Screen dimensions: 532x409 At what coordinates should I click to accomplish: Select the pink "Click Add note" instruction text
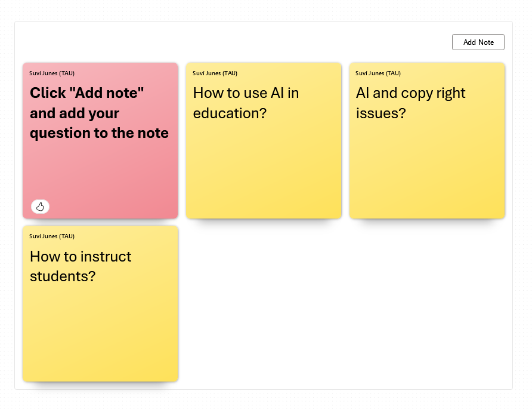click(x=99, y=113)
